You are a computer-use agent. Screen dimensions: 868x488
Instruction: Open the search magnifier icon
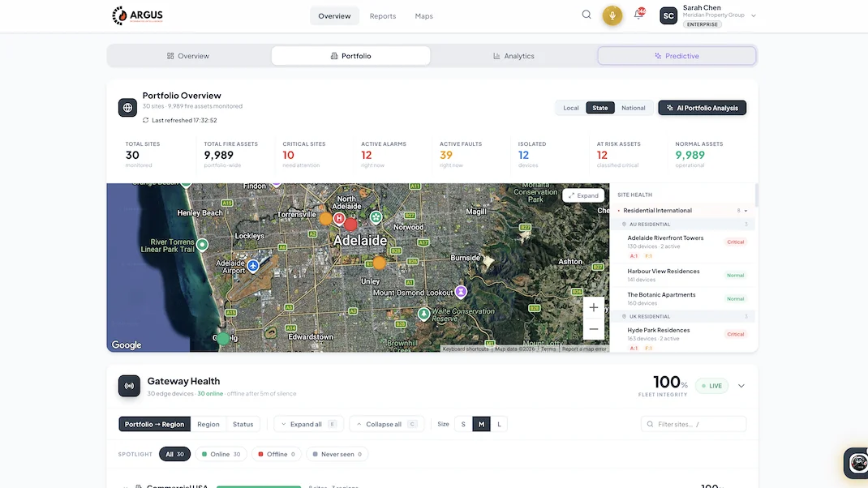(587, 15)
